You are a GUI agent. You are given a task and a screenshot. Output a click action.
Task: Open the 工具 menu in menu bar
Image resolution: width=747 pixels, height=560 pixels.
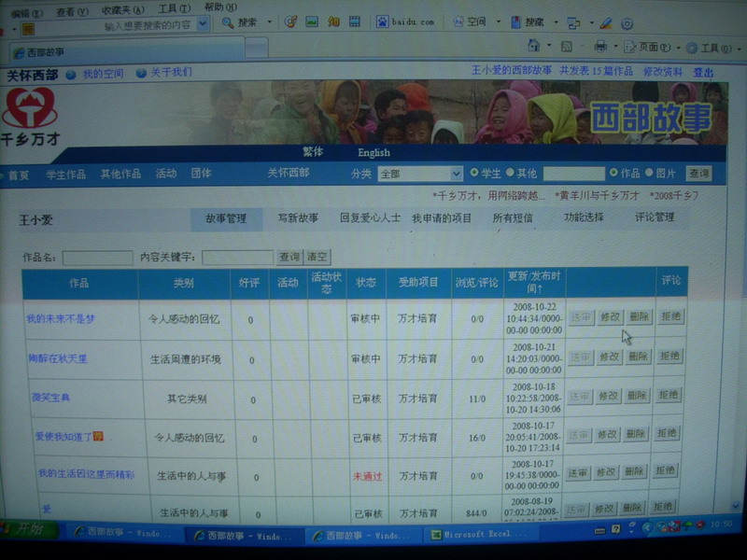click(x=175, y=8)
